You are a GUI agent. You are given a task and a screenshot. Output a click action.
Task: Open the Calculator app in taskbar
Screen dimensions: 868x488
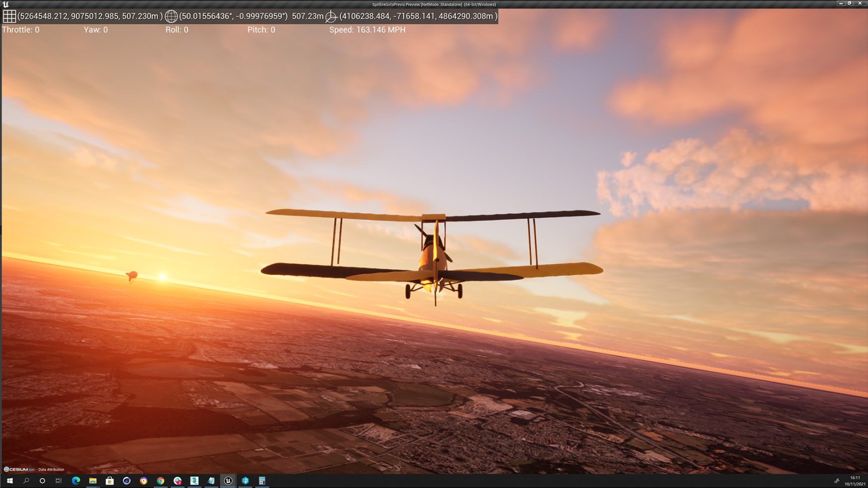point(262,481)
